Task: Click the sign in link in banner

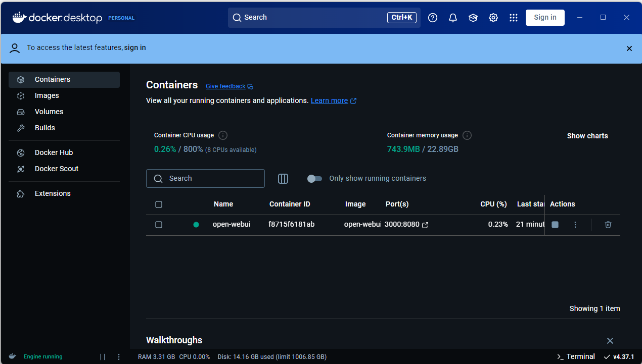Action: tap(135, 48)
